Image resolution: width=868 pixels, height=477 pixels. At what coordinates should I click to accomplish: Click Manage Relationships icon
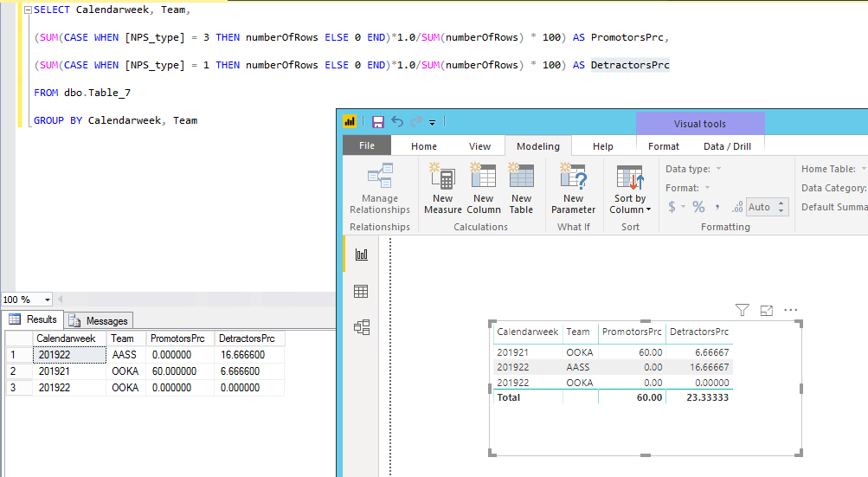380,189
